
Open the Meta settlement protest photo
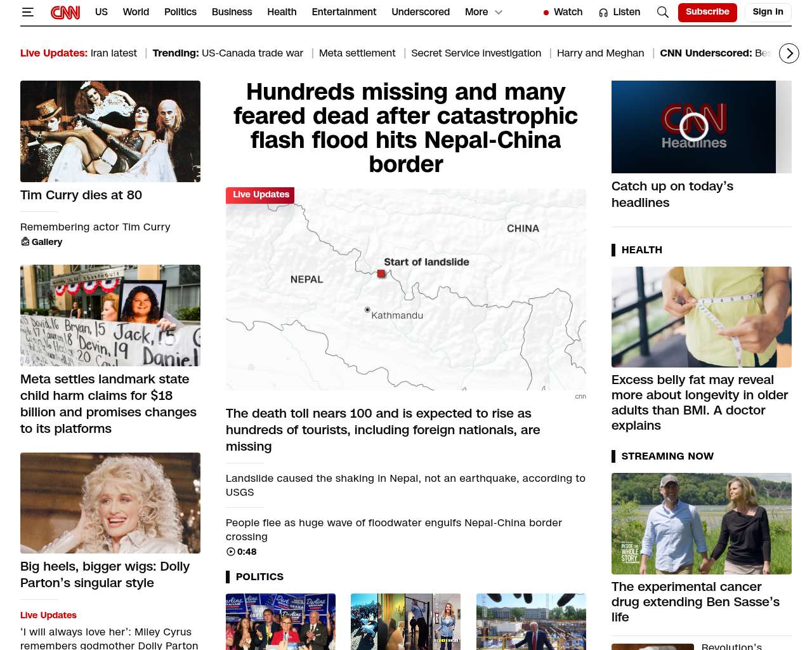[x=110, y=315]
